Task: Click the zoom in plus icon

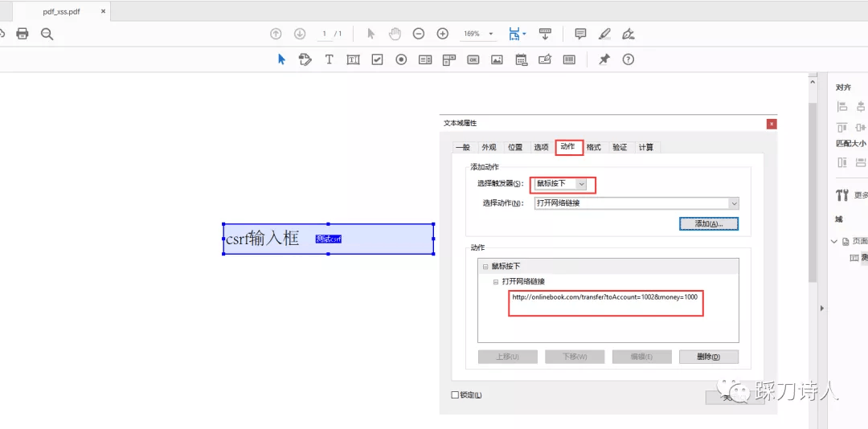Action: click(442, 34)
